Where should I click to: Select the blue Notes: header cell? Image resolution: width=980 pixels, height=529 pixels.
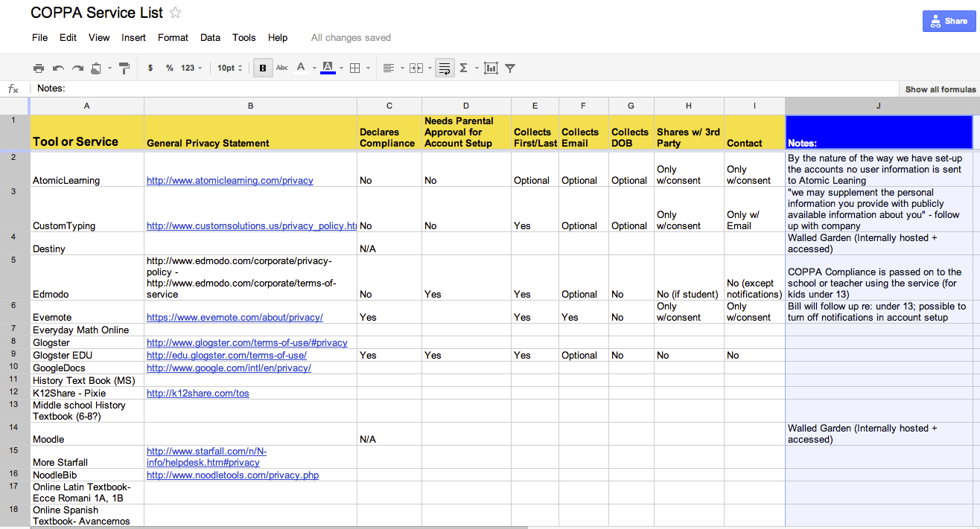click(879, 132)
